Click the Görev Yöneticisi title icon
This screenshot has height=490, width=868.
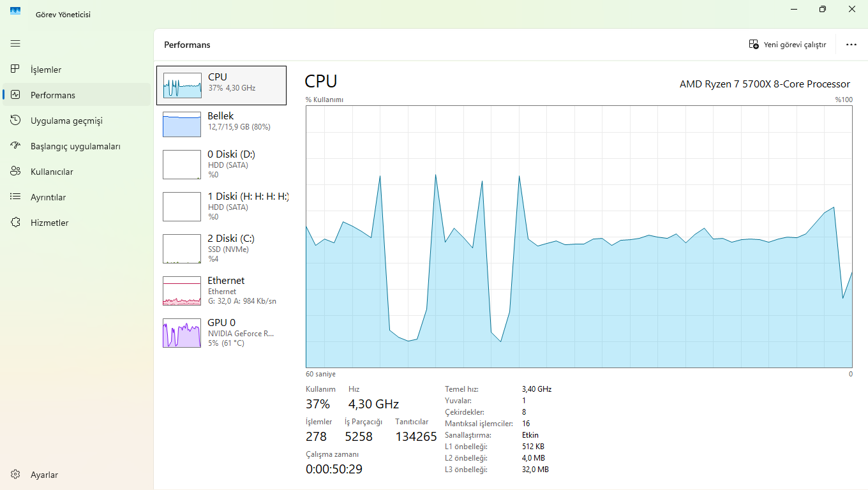[x=15, y=11]
